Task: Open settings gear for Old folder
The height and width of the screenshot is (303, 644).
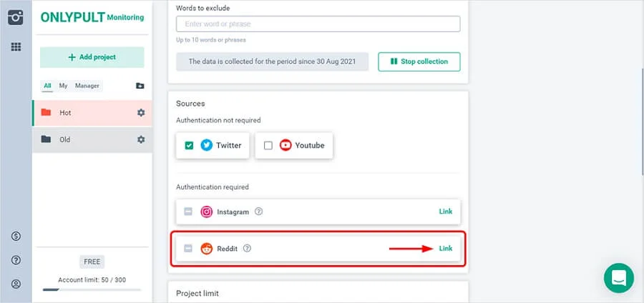Action: click(x=141, y=139)
